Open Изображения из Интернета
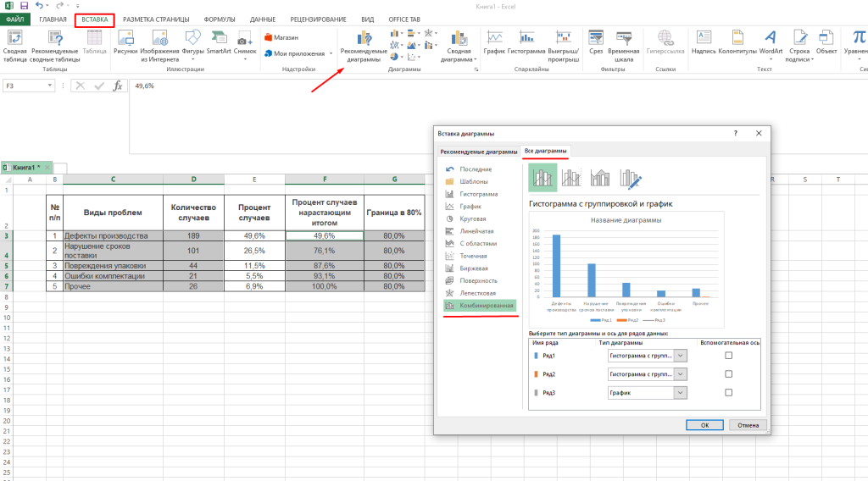 tap(159, 46)
